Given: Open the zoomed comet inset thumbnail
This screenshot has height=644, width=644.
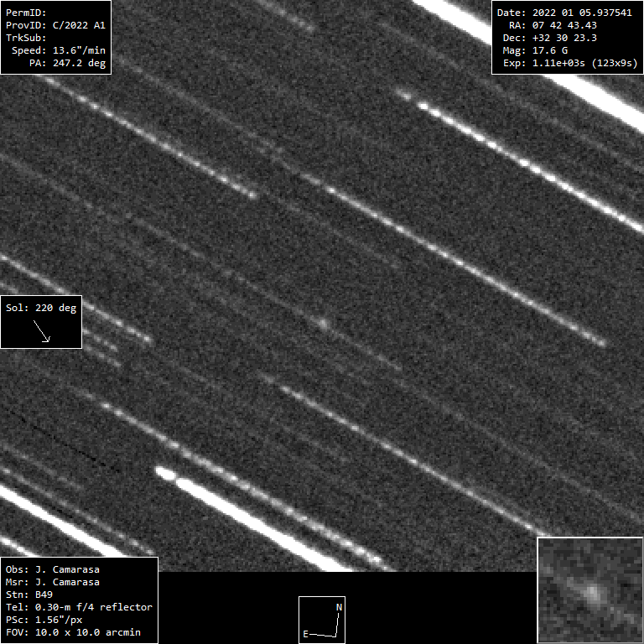Looking at the screenshot, I should click(x=589, y=589).
